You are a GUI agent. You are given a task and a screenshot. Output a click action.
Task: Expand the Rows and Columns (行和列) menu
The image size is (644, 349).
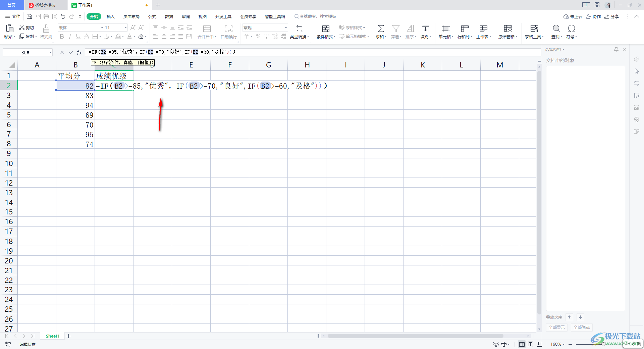coord(465,37)
